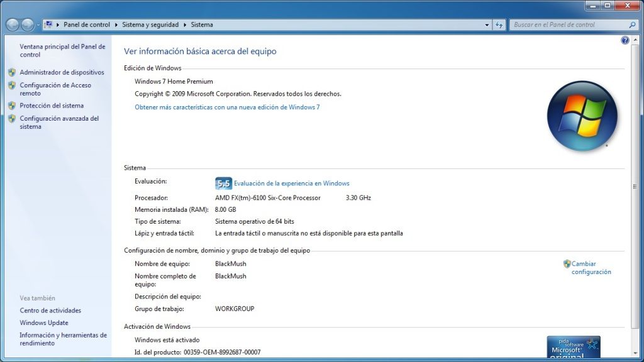Open Ventana principal del Panel de control
The image size is (644, 362).
point(62,50)
